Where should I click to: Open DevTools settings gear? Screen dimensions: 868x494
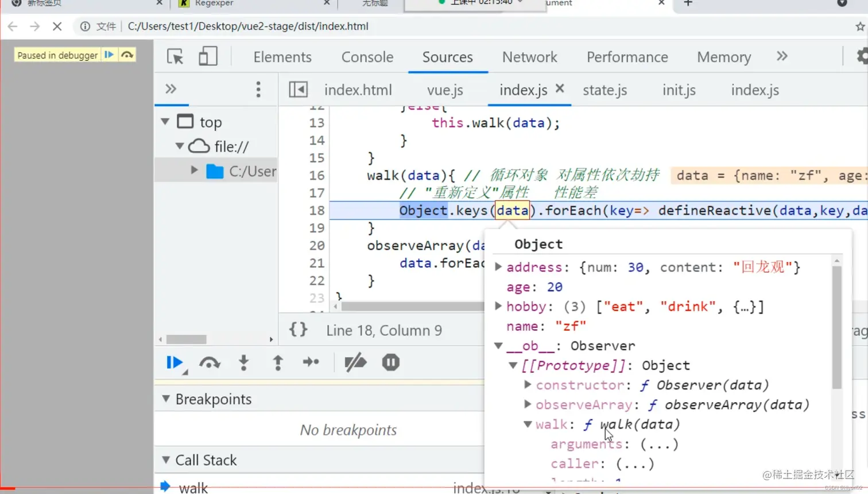point(863,56)
